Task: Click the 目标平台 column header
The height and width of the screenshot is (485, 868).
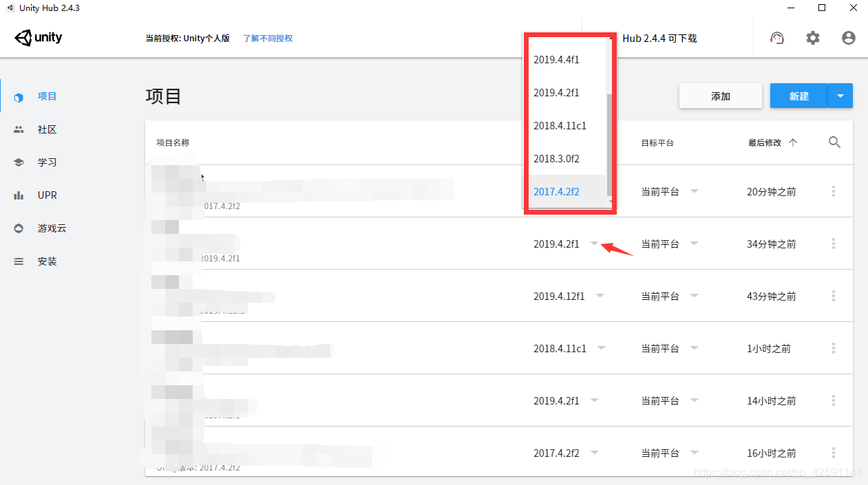Action: click(x=657, y=143)
